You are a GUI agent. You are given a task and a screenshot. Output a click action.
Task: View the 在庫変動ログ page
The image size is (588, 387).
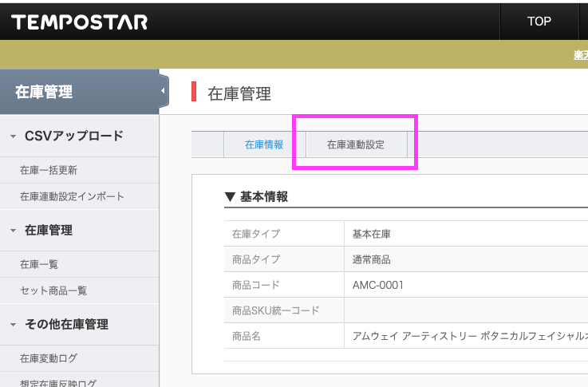point(49,358)
